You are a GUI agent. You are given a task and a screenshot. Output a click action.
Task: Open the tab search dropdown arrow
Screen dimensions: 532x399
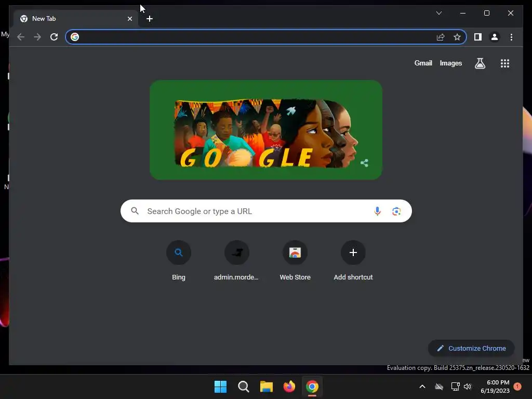pyautogui.click(x=438, y=13)
